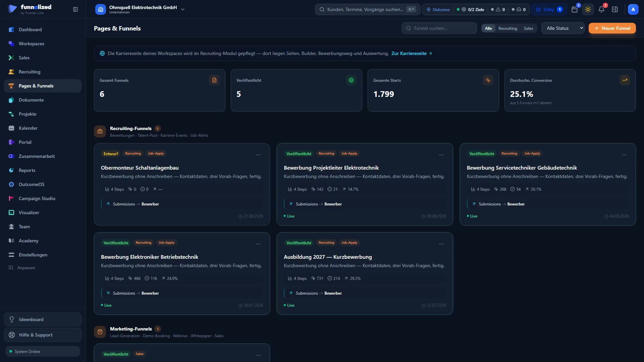
Task: Open the Ideenboard
Action: coord(43,319)
